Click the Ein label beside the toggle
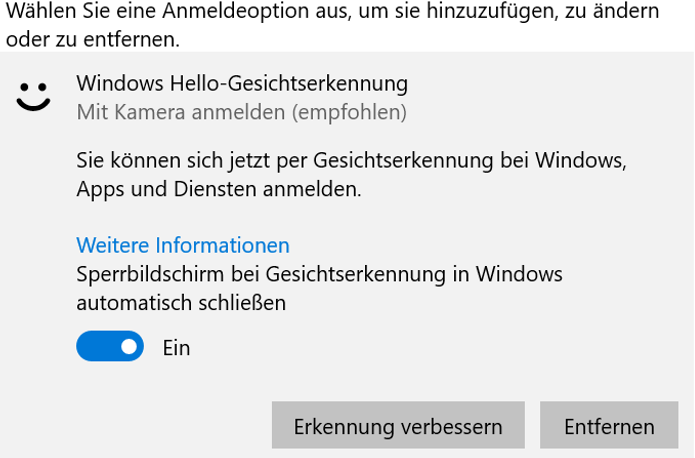 176,348
